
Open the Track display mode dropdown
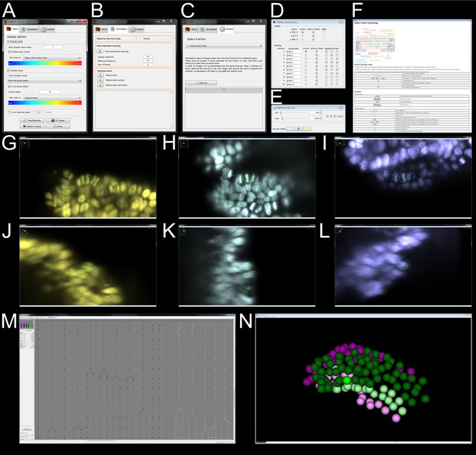tap(45, 81)
